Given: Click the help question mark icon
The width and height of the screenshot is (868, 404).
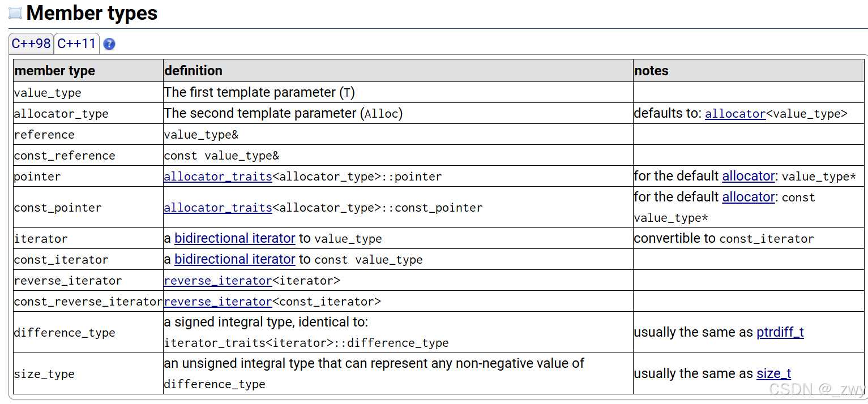Looking at the screenshot, I should point(109,44).
